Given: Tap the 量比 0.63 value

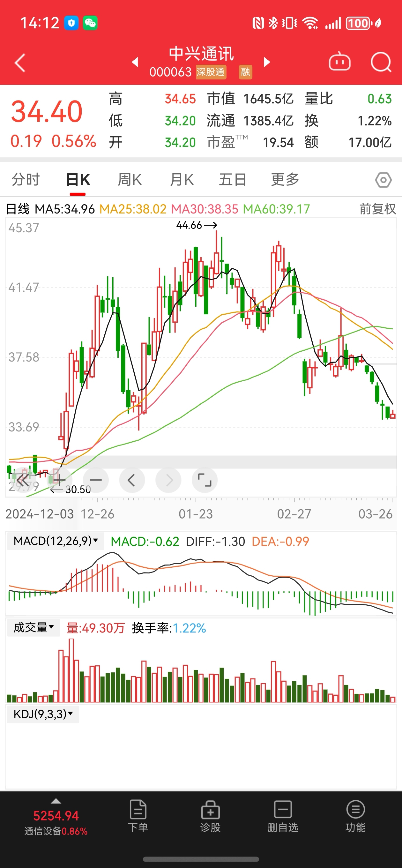Looking at the screenshot, I should (x=379, y=99).
